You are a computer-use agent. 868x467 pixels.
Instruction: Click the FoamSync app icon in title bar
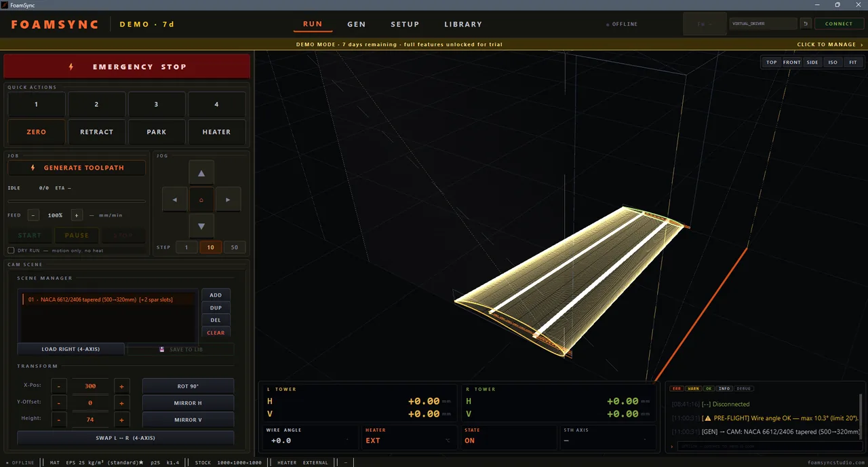(x=5, y=5)
